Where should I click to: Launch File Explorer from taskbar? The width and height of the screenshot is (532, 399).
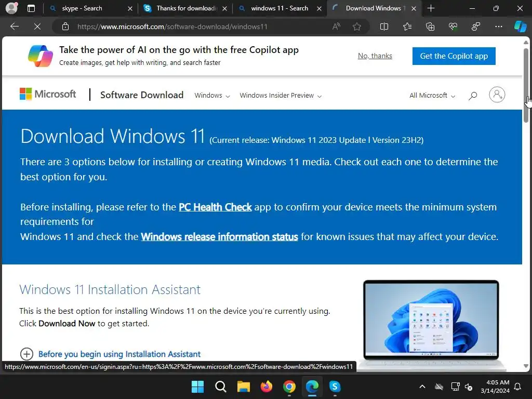[x=243, y=387]
